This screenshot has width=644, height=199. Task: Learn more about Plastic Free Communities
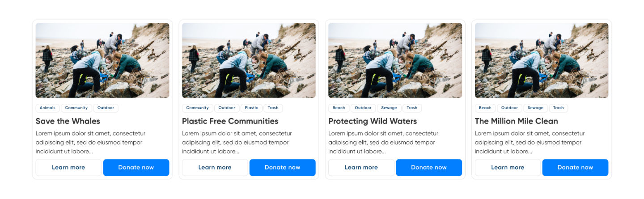pos(215,167)
